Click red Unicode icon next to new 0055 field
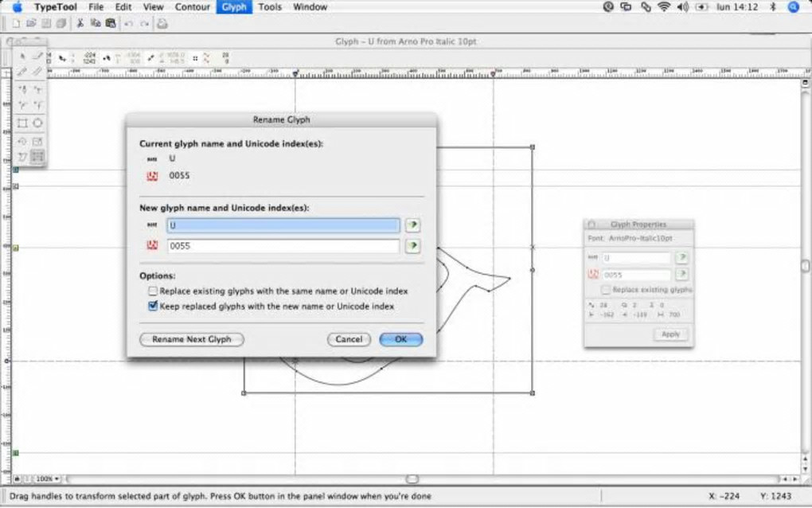 pyautogui.click(x=152, y=245)
